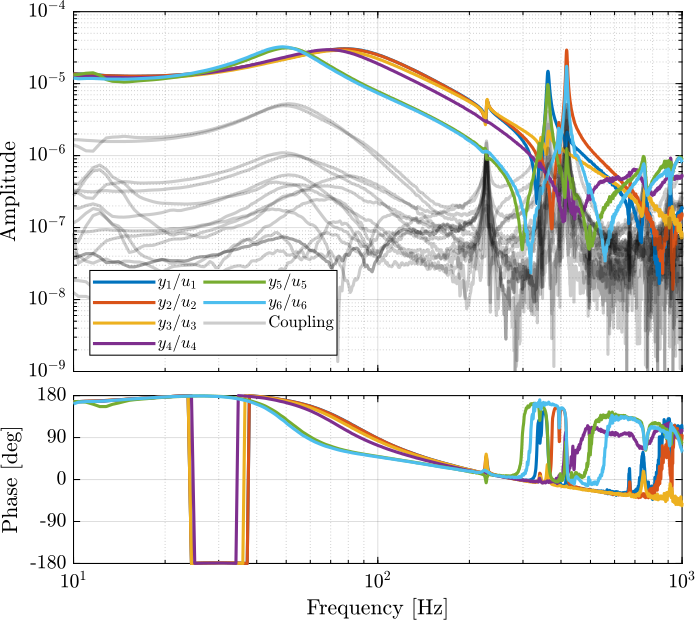
Task: Click the 10^-6 amplitude tick label
Action: tap(47, 153)
